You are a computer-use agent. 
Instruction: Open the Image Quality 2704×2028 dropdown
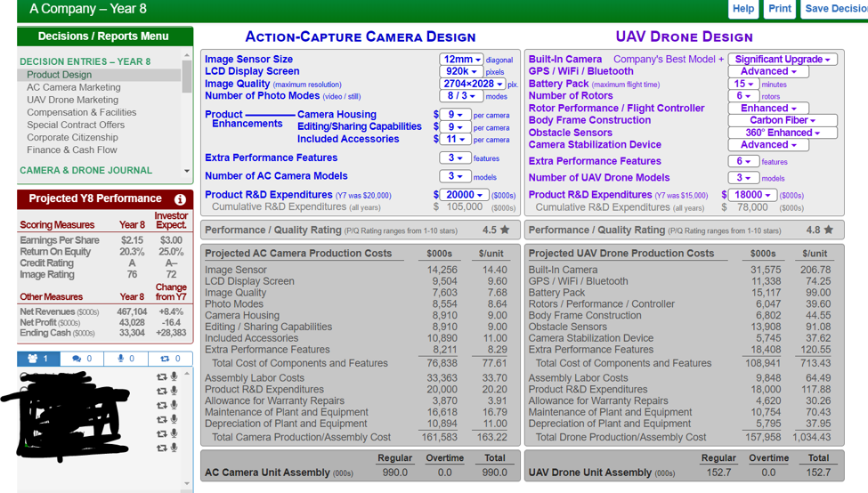[x=472, y=85]
